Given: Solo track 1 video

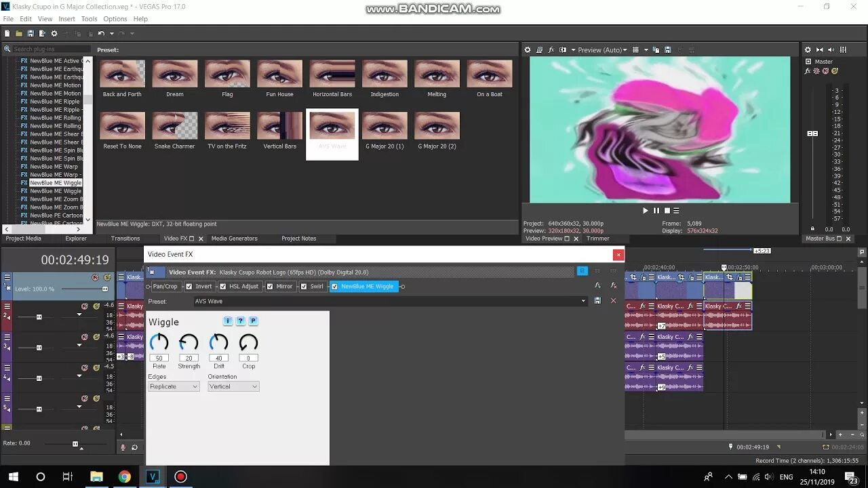Looking at the screenshot, I should tap(107, 278).
